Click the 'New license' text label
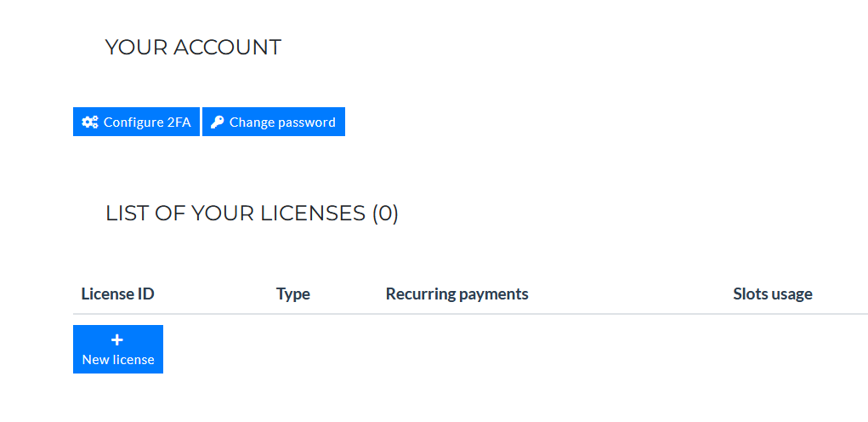868x422 pixels. coord(118,360)
